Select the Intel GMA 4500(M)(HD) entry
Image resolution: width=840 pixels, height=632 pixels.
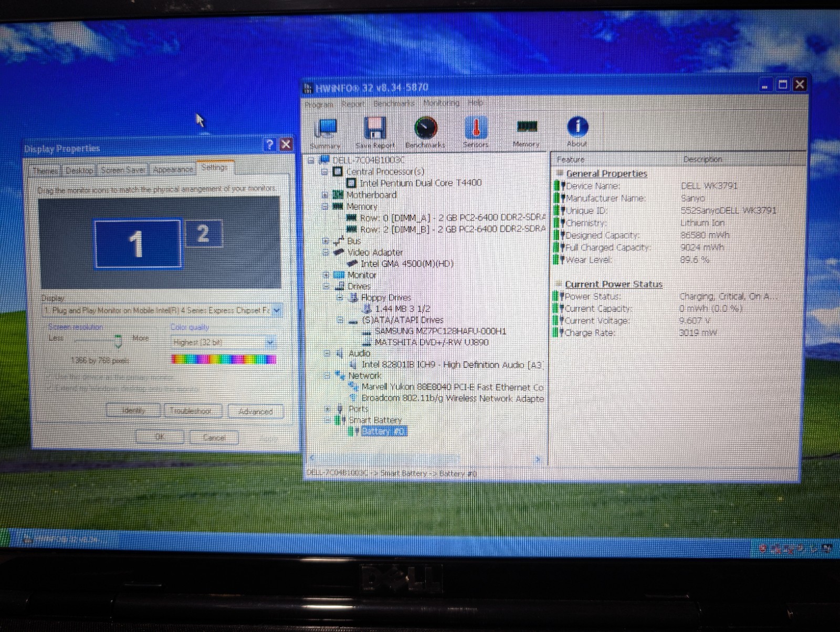click(407, 264)
